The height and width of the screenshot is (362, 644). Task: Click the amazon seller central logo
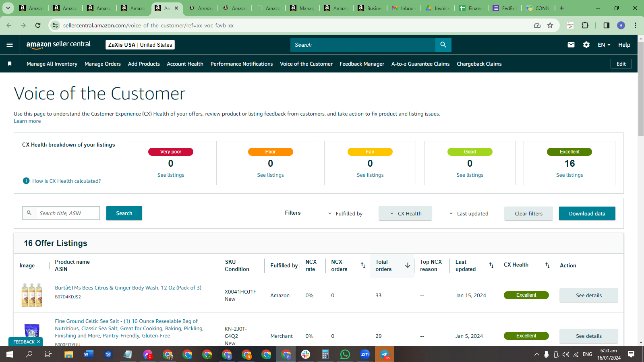click(58, 45)
